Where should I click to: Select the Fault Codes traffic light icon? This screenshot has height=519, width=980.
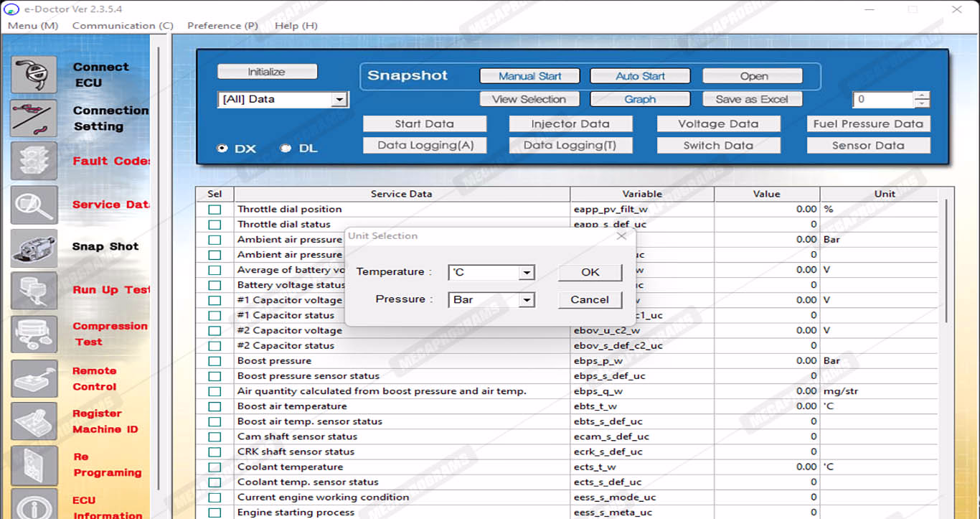34,161
